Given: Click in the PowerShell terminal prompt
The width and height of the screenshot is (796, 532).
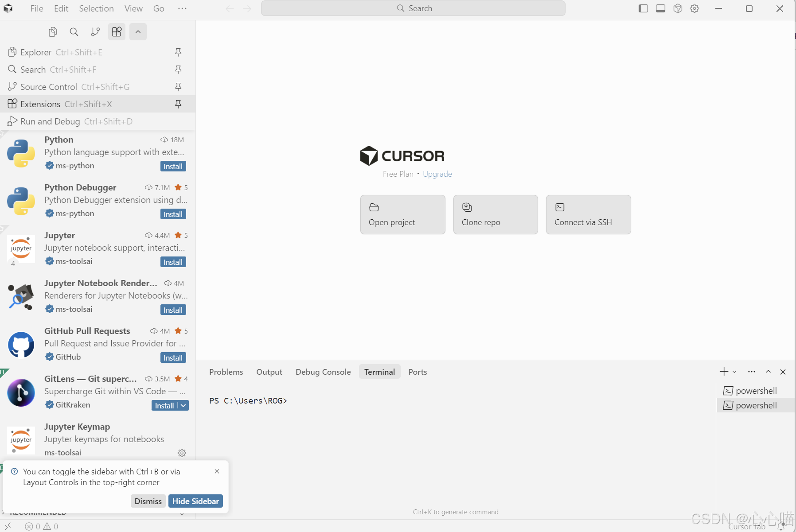Looking at the screenshot, I should (248, 401).
